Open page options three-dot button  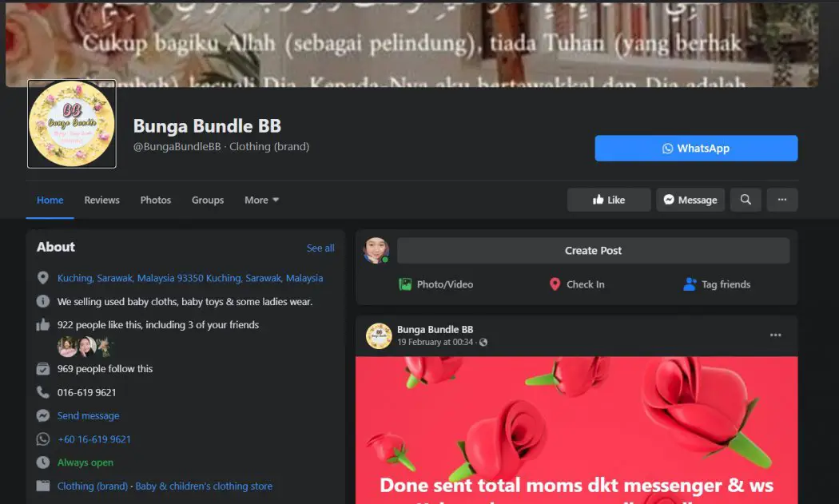pyautogui.click(x=782, y=200)
